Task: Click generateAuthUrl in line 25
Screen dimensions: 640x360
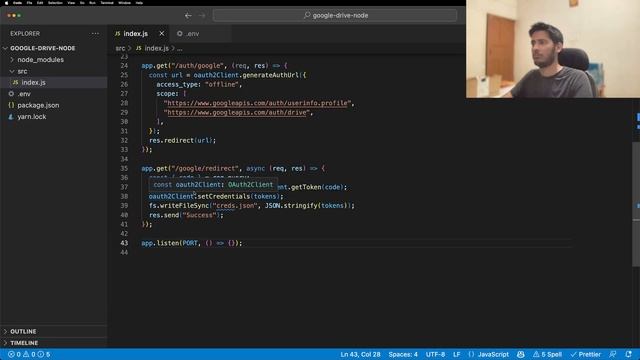Action: 271,75
